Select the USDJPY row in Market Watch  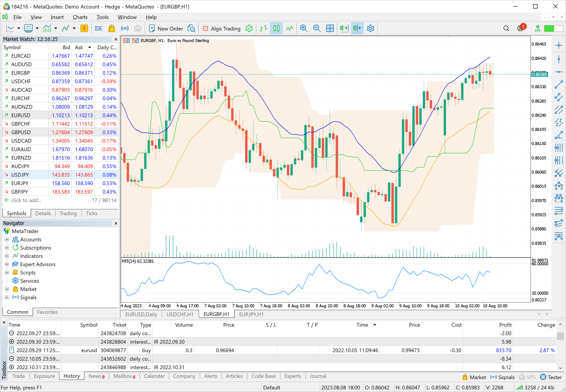[x=60, y=175]
